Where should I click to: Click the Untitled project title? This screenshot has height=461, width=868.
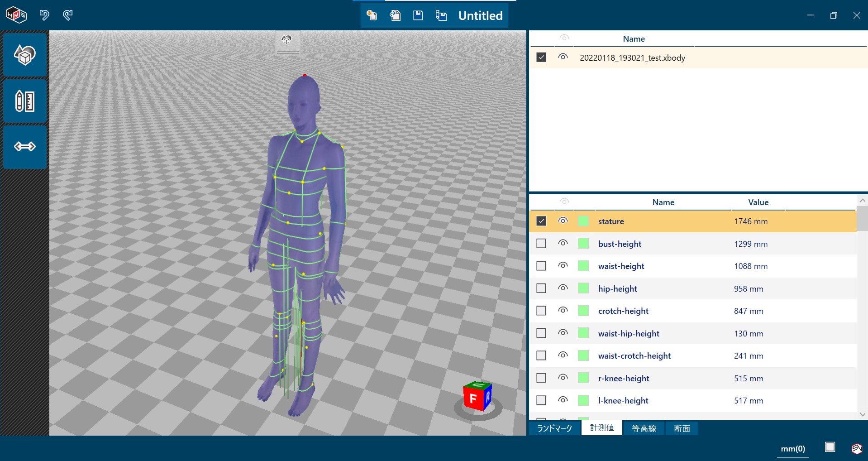(480, 16)
